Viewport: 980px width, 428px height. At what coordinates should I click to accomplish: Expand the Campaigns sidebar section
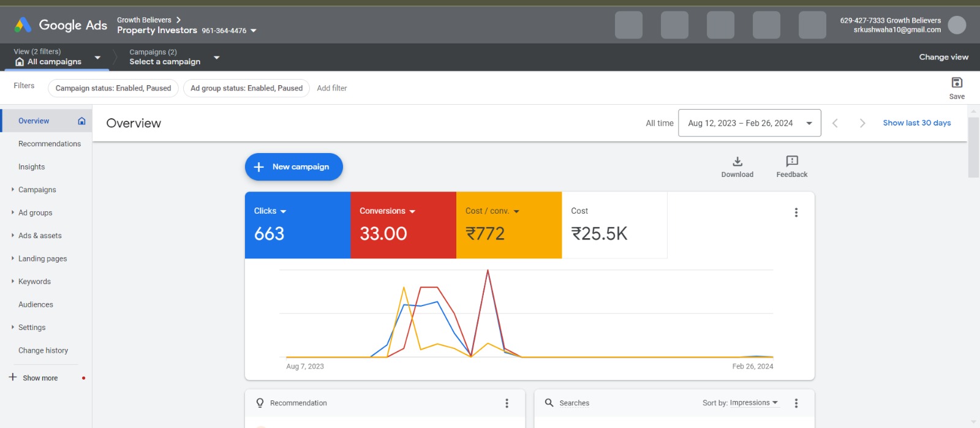(37, 190)
